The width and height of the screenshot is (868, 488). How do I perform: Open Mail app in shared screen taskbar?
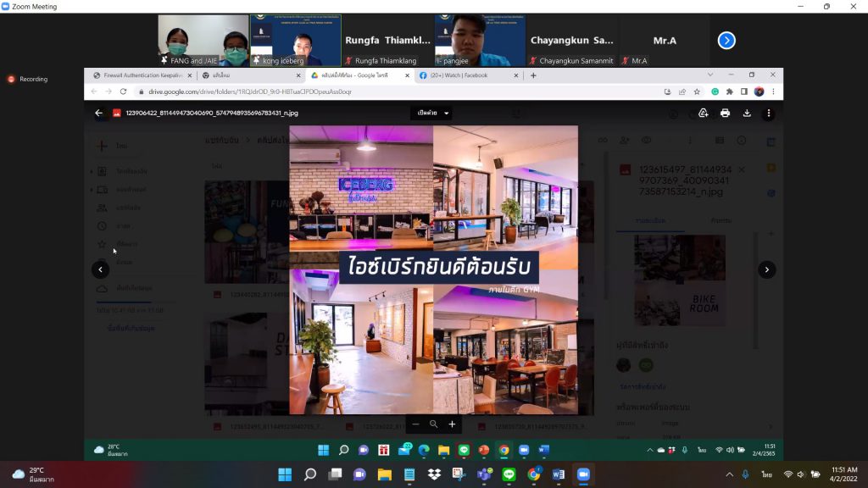click(x=404, y=451)
